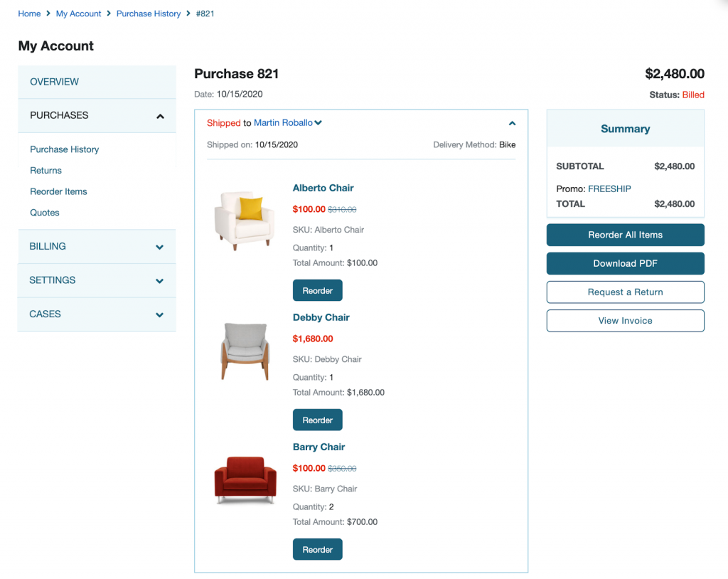Image resolution: width=728 pixels, height=579 pixels.
Task: Open the Barry Chair product link
Action: click(x=318, y=447)
